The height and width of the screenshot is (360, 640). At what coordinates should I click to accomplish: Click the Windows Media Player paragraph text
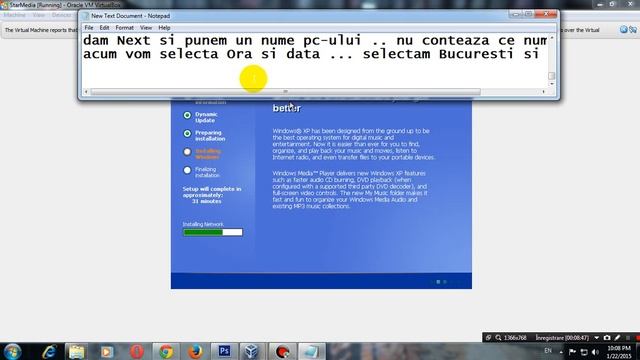coord(350,190)
